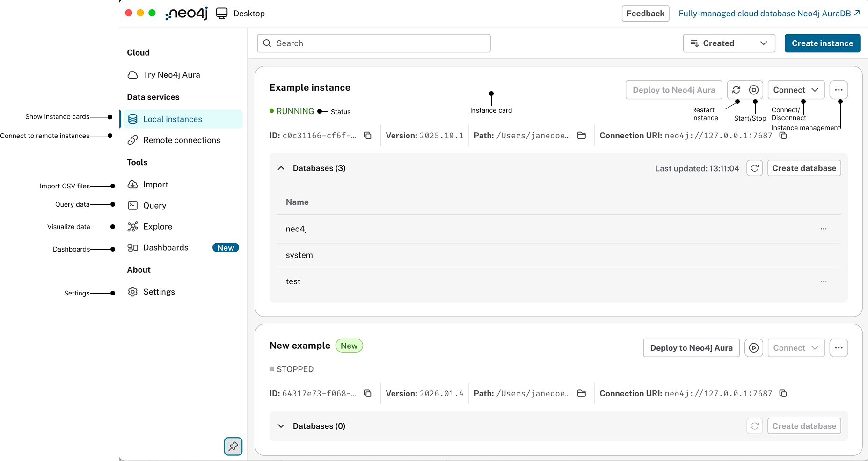868x461 pixels.
Task: Click the Version 2025.10.1 value
Action: coord(442,136)
